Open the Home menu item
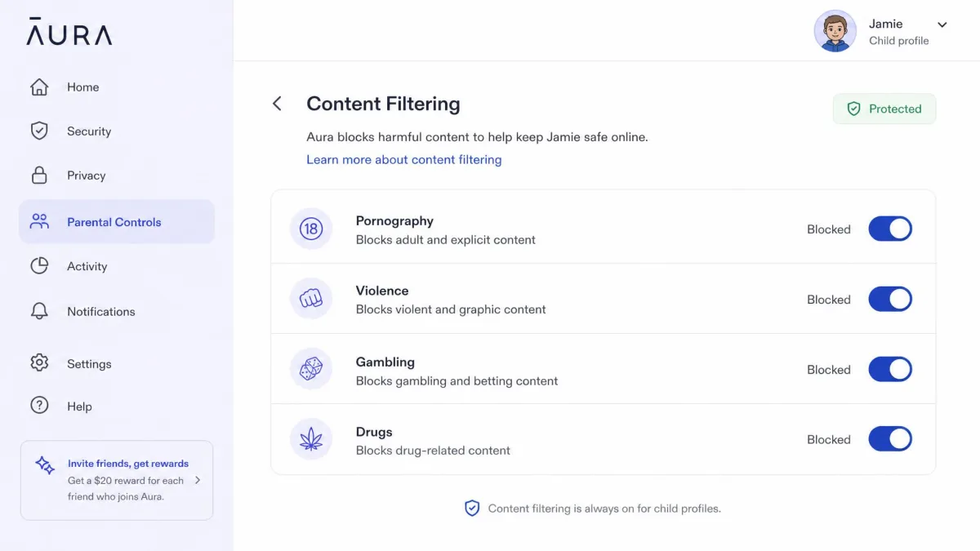The height and width of the screenshot is (551, 980). 117,87
